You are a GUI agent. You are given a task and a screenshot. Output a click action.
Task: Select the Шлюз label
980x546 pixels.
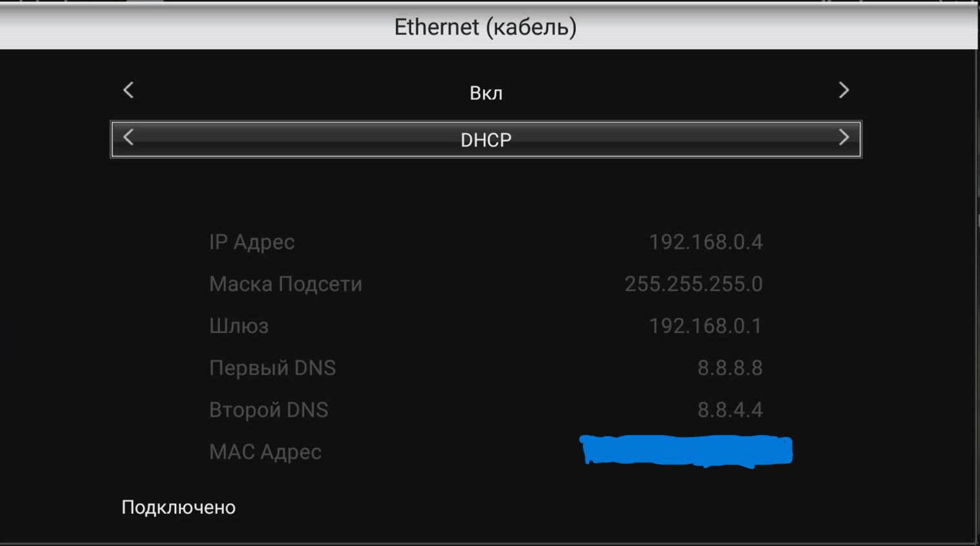click(238, 326)
